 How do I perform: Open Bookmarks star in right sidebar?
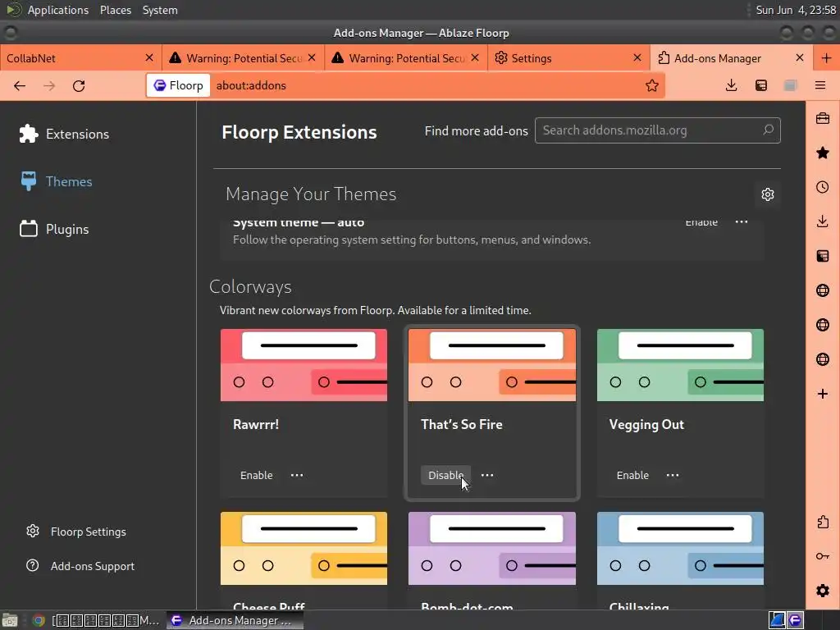point(823,153)
